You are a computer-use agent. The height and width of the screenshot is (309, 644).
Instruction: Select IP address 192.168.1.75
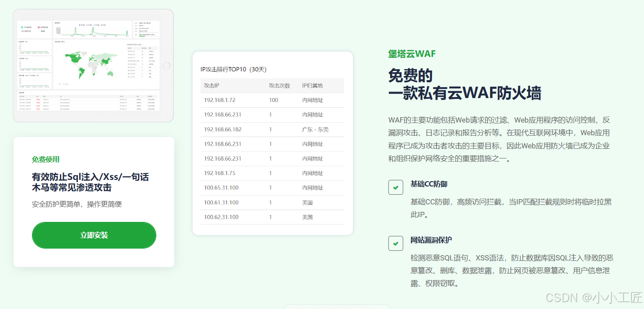(x=220, y=173)
